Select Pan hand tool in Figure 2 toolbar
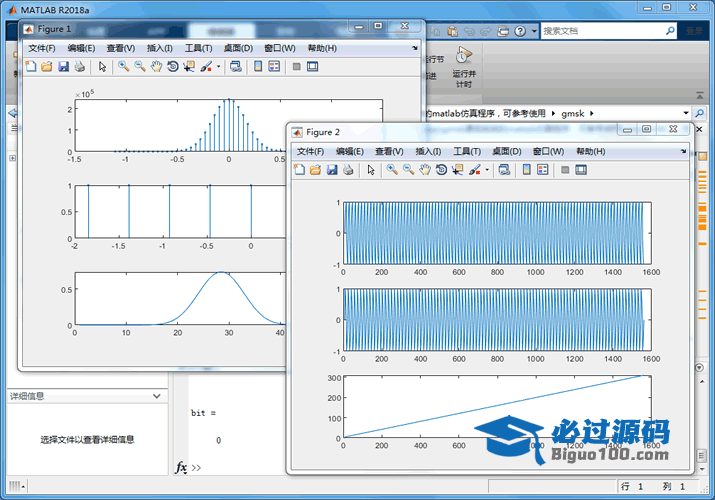Viewport: 715px width, 500px height. (425, 170)
